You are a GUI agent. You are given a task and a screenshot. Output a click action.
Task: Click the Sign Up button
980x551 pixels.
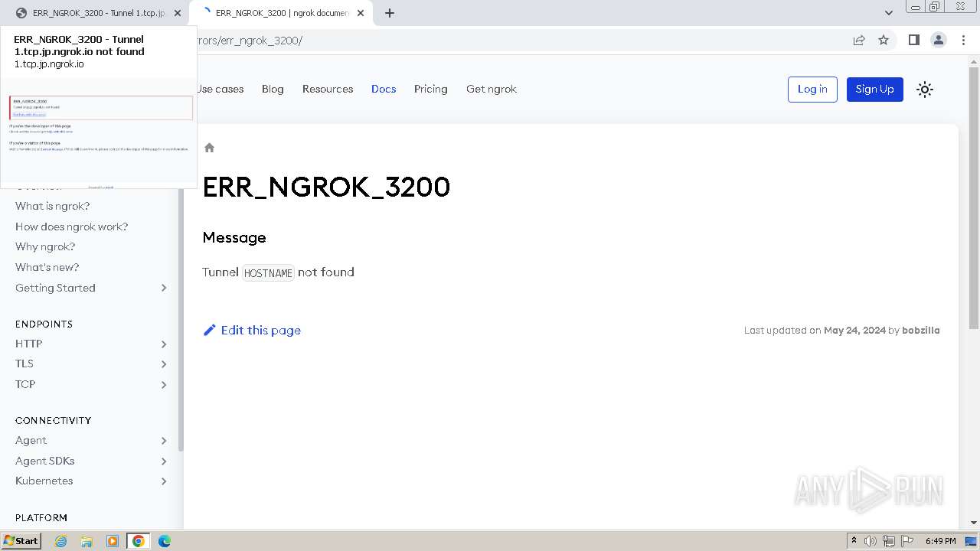(875, 90)
